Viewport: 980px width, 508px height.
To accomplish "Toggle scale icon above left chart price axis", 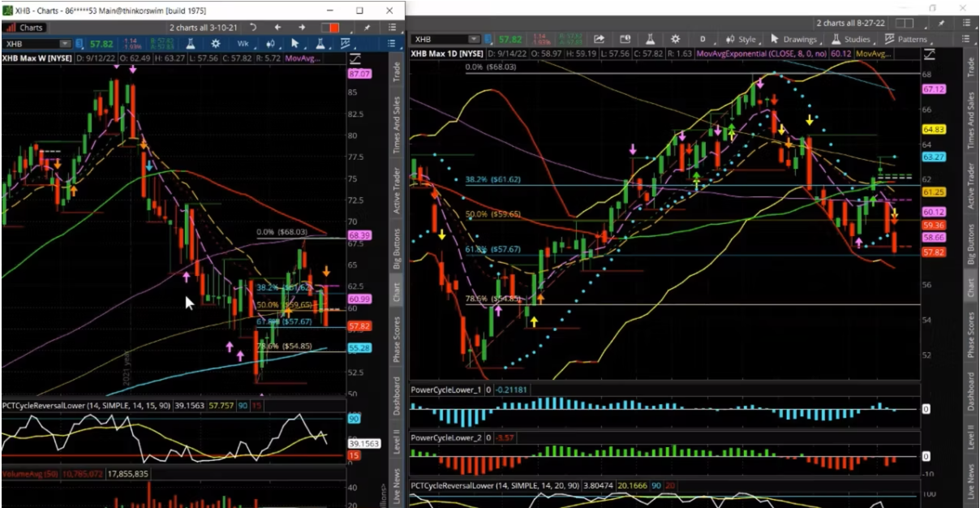I will tap(355, 58).
